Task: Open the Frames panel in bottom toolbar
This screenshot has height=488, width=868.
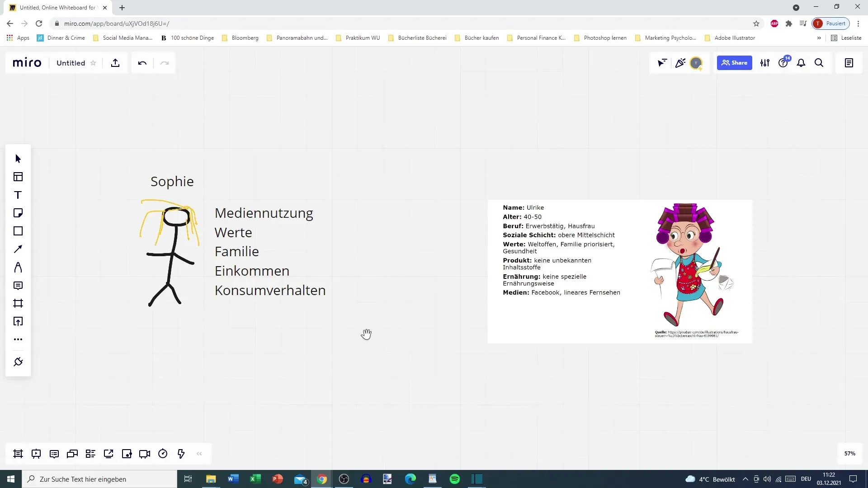Action: coord(18,454)
